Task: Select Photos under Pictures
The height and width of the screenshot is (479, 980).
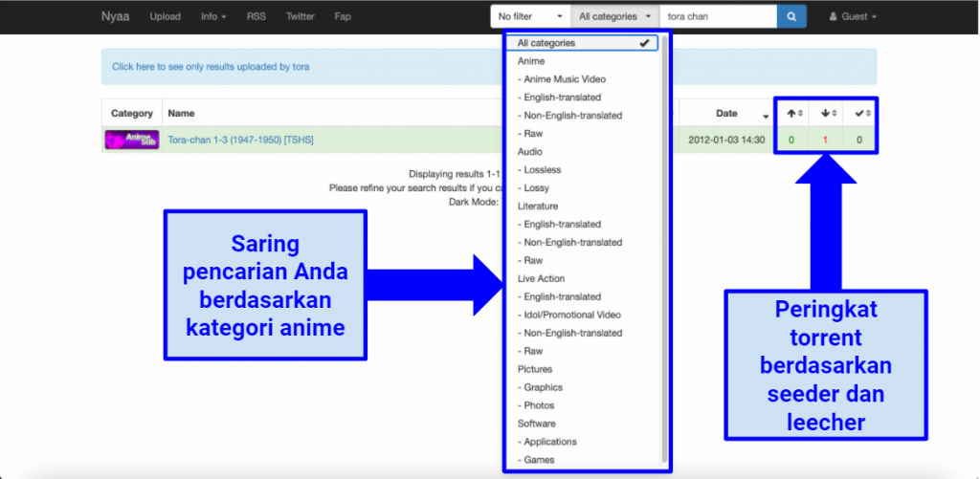Action: tap(540, 405)
